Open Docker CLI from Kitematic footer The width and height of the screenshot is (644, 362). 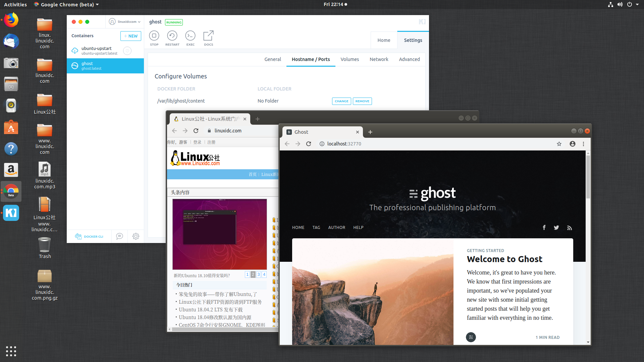89,236
